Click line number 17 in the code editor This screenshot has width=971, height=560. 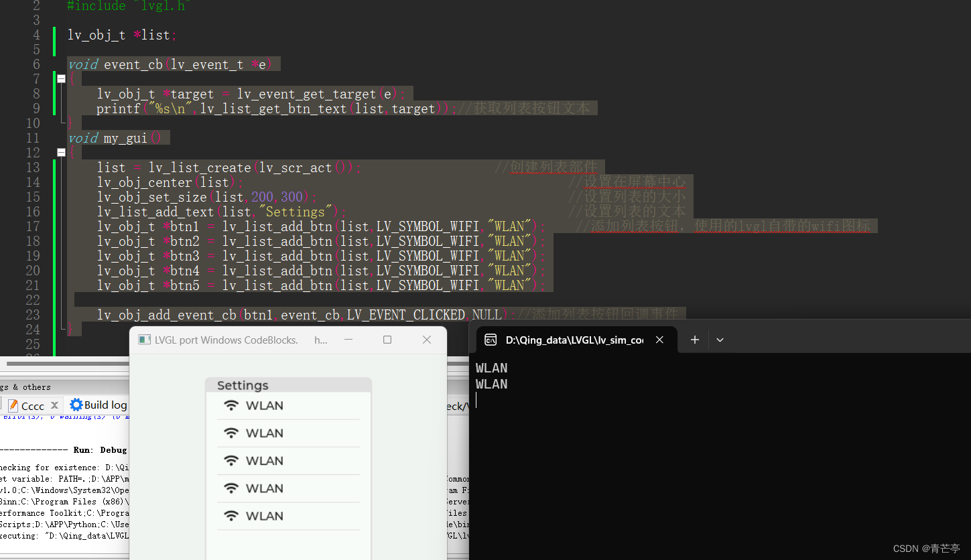(x=33, y=226)
